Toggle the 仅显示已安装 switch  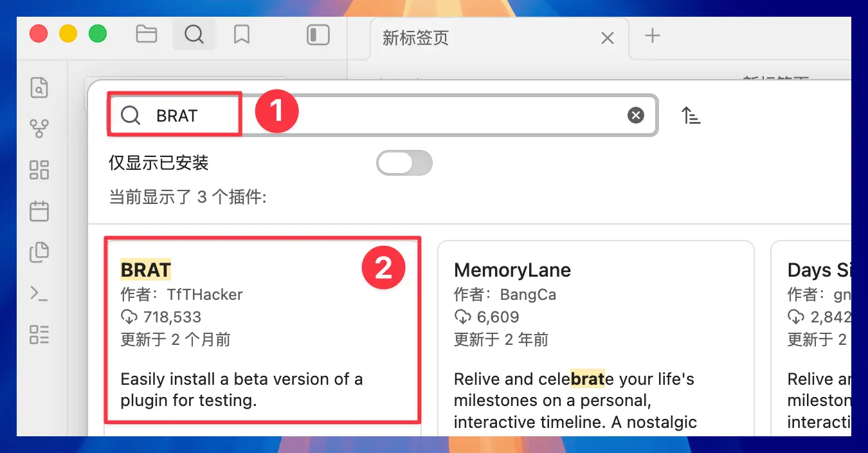coord(404,163)
